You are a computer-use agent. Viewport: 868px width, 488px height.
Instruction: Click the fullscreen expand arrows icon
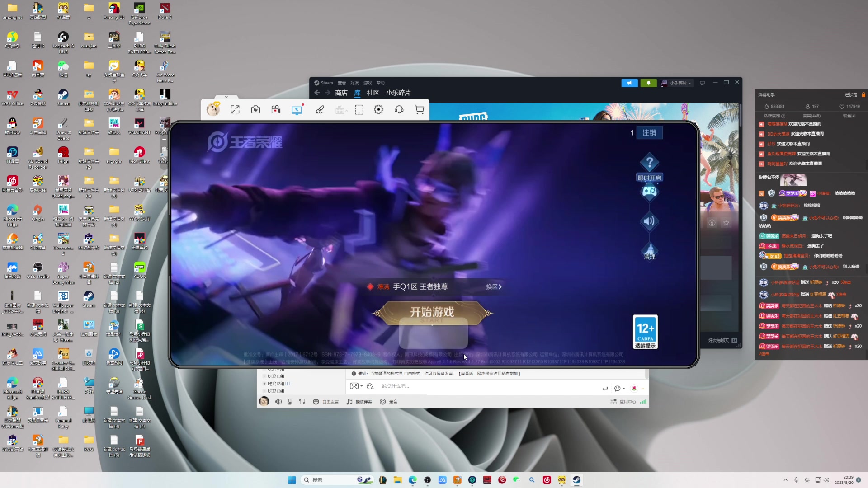click(235, 110)
